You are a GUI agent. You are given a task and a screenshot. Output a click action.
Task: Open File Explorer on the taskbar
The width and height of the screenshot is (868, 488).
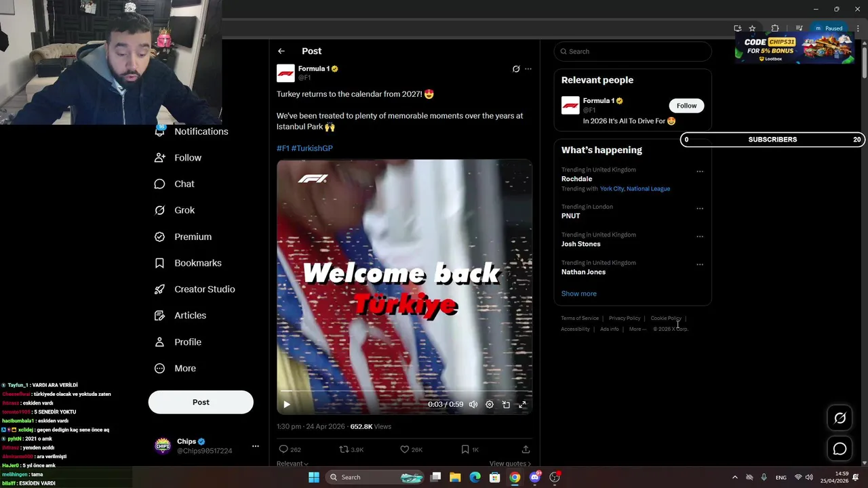click(x=456, y=477)
